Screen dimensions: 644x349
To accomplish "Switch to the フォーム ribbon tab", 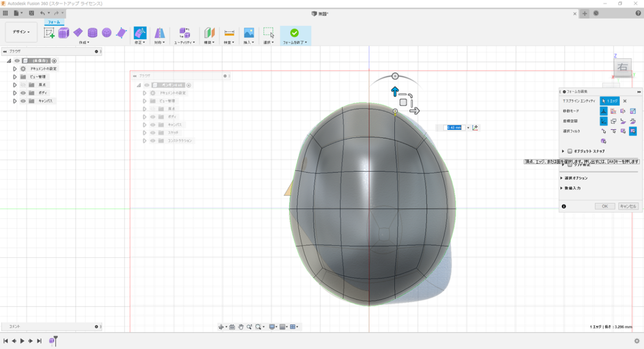I will coord(54,23).
